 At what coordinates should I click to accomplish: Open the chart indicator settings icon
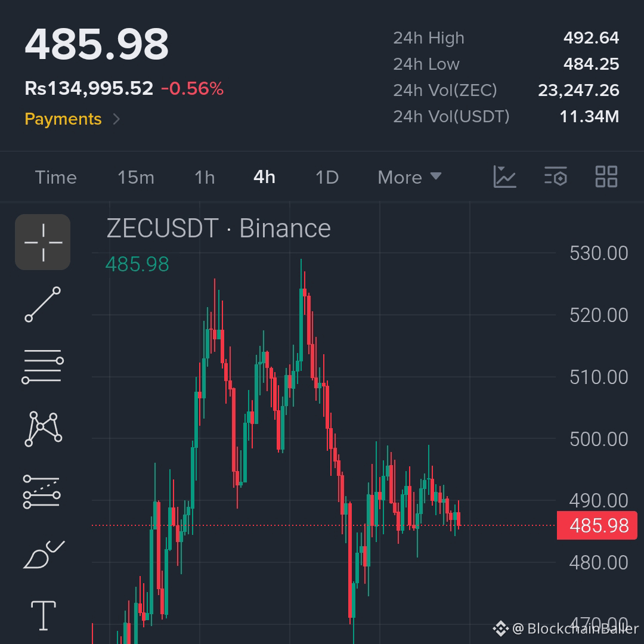click(556, 176)
